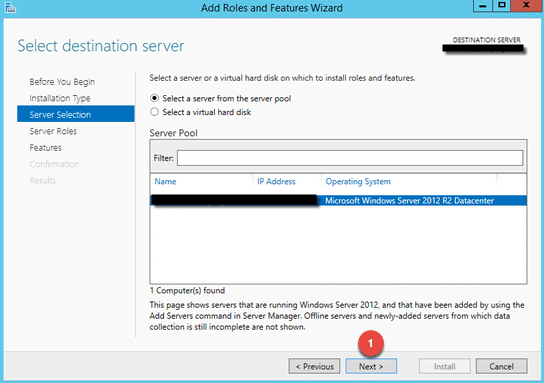Jump to the Server Roles step
Image resolution: width=544 pixels, height=383 pixels.
[x=53, y=131]
